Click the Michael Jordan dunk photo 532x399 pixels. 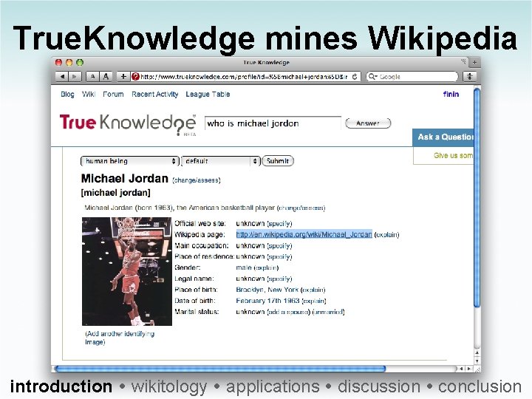coord(127,271)
